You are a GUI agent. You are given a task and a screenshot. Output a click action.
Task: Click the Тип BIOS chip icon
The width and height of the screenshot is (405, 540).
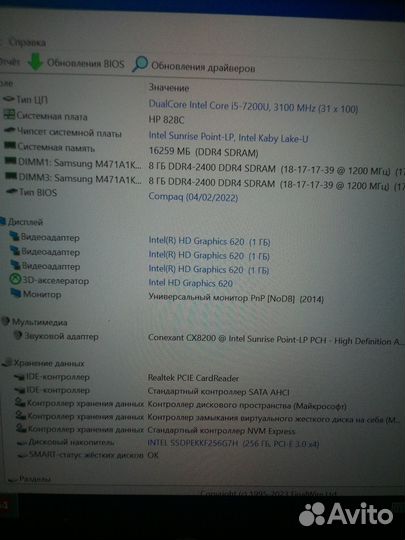tap(12, 190)
